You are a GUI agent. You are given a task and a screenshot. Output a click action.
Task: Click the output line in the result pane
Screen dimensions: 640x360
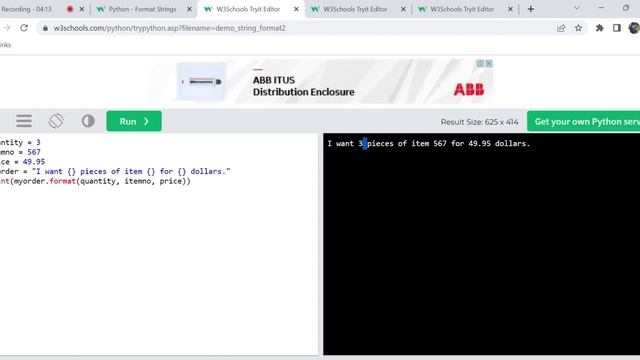point(429,144)
